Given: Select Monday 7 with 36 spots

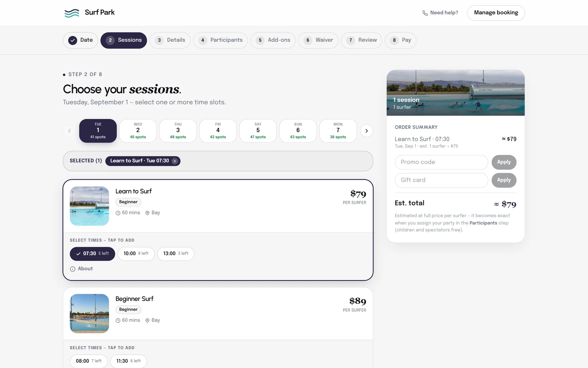Looking at the screenshot, I should click(338, 131).
